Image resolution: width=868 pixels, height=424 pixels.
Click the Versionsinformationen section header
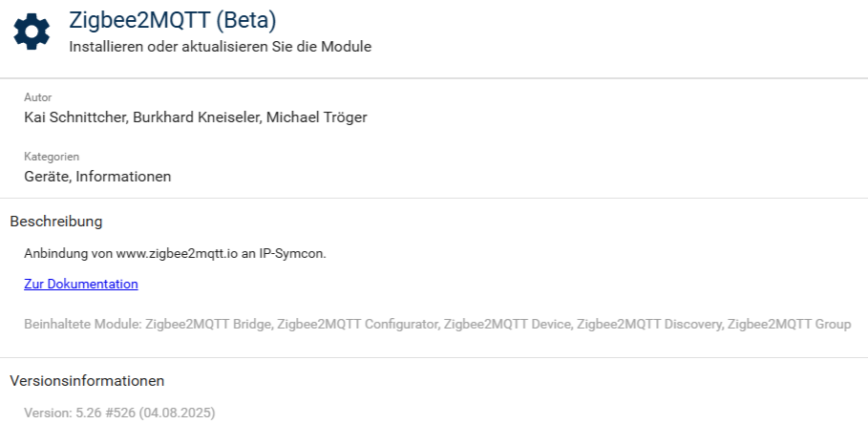(87, 380)
